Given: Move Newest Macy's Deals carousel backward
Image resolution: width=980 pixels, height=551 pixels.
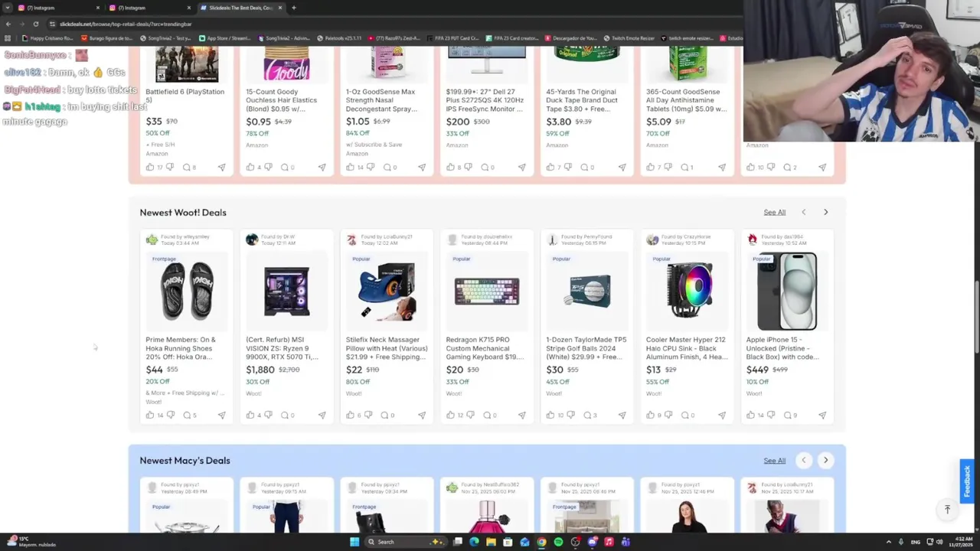Looking at the screenshot, I should pyautogui.click(x=803, y=460).
